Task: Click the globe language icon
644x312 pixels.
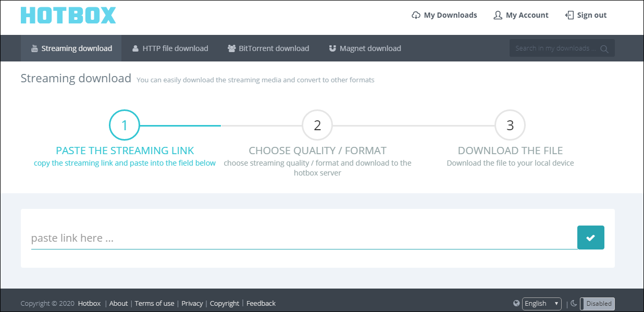Action: [516, 303]
